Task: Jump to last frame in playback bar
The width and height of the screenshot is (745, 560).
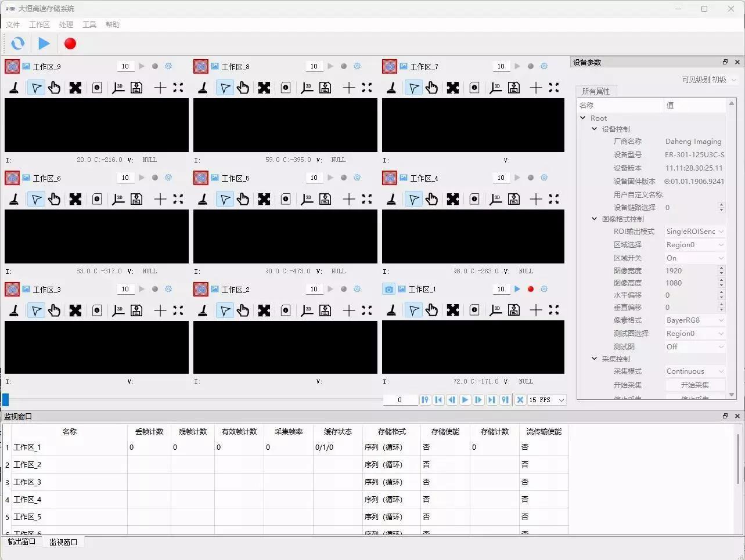Action: point(492,400)
